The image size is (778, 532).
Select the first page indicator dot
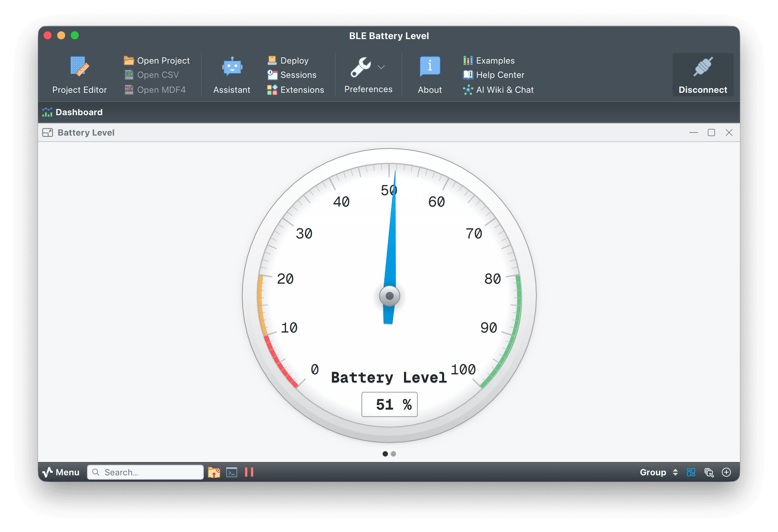click(385, 454)
